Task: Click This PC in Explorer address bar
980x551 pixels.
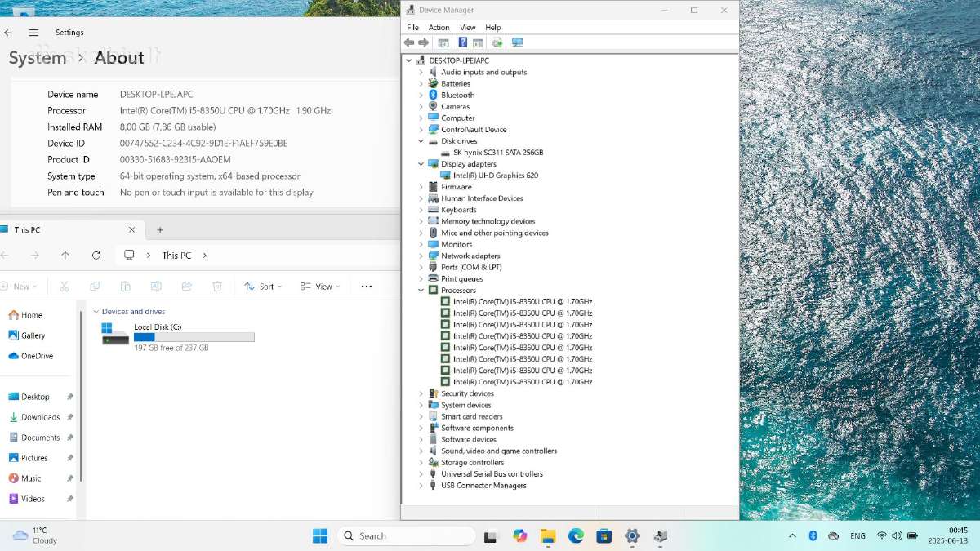Action: (x=176, y=256)
